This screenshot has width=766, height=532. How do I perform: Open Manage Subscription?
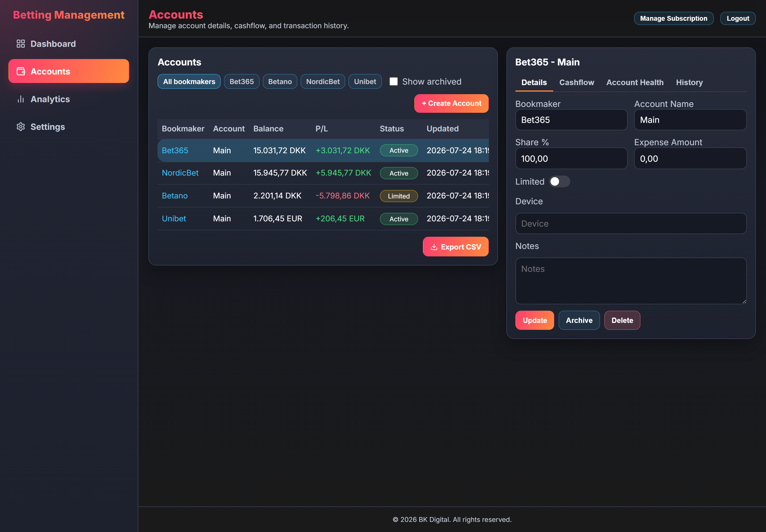click(673, 18)
